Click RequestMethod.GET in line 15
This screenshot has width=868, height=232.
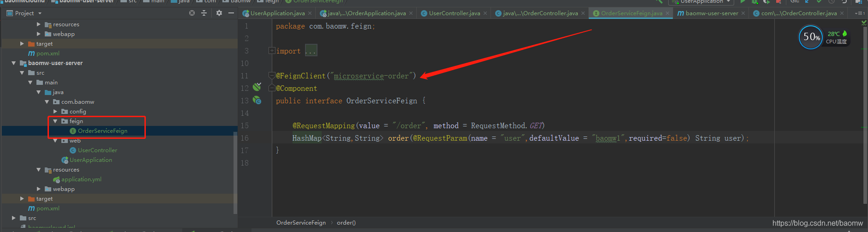[508, 125]
